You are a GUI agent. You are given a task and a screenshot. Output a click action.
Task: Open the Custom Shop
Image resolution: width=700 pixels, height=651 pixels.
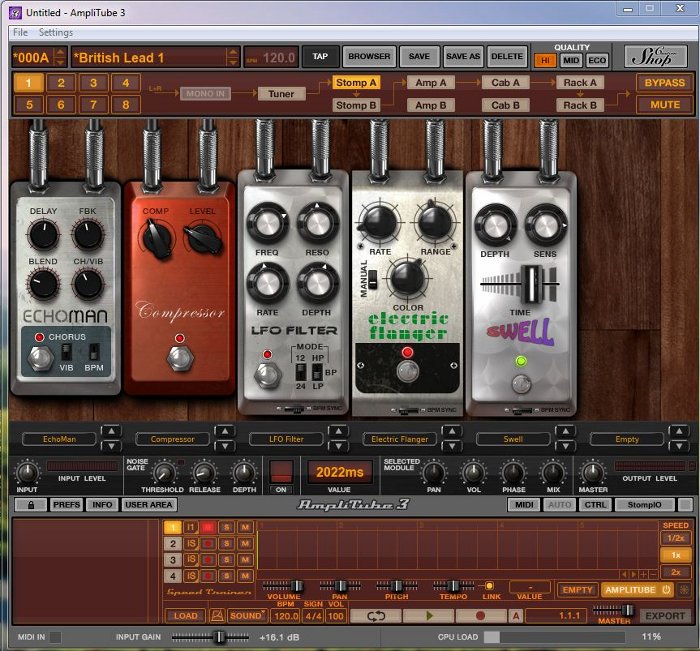click(x=655, y=57)
